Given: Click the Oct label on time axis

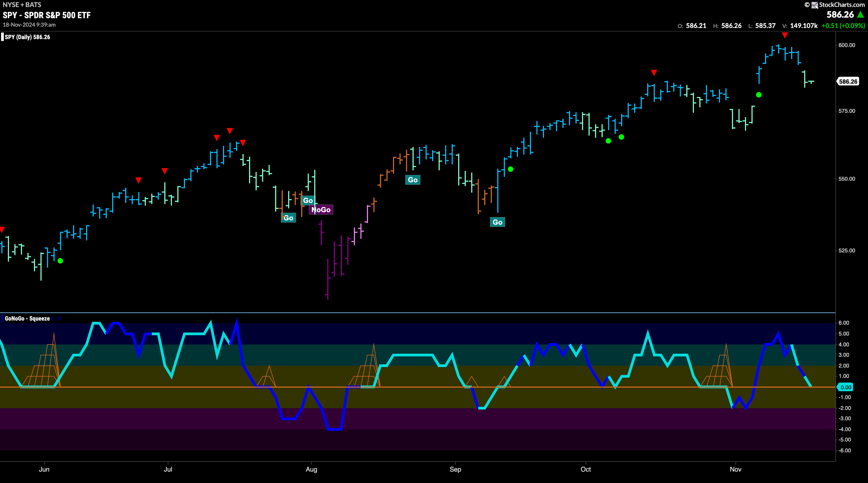Looking at the screenshot, I should tap(586, 469).
